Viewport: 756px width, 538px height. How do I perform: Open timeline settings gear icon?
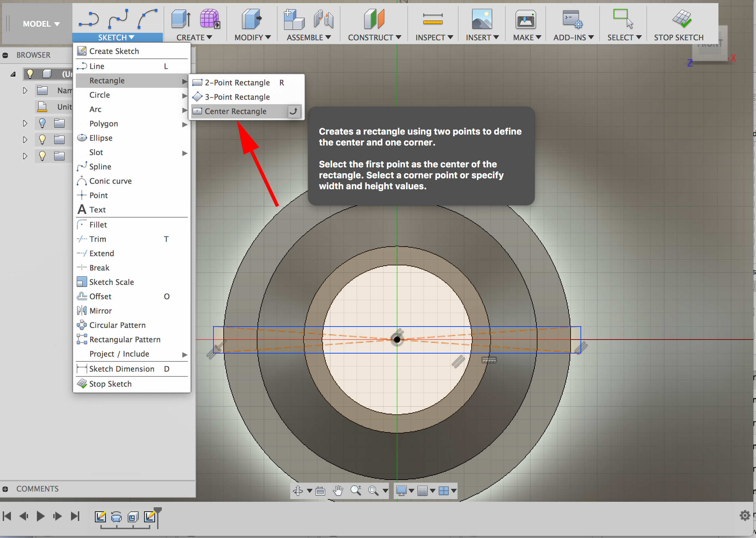click(x=745, y=515)
